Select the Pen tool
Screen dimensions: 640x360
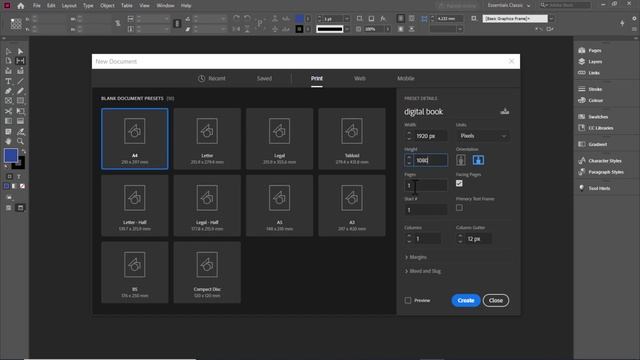(x=8, y=91)
